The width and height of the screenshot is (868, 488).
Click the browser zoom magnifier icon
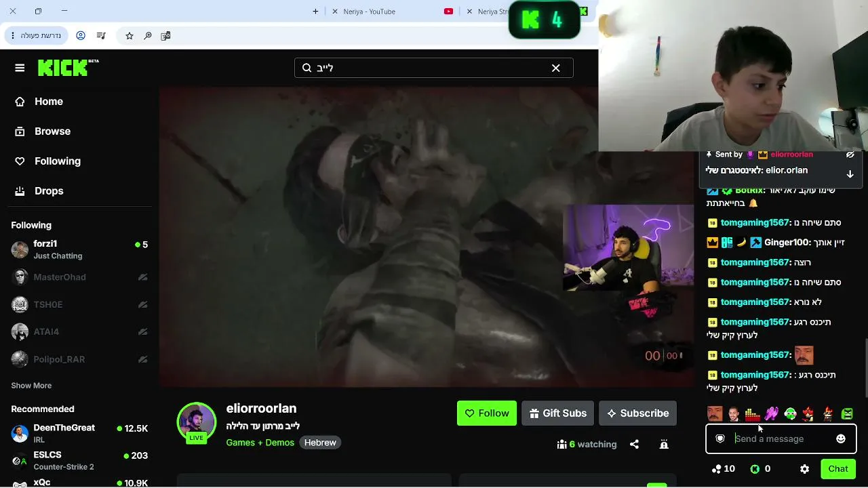(148, 35)
